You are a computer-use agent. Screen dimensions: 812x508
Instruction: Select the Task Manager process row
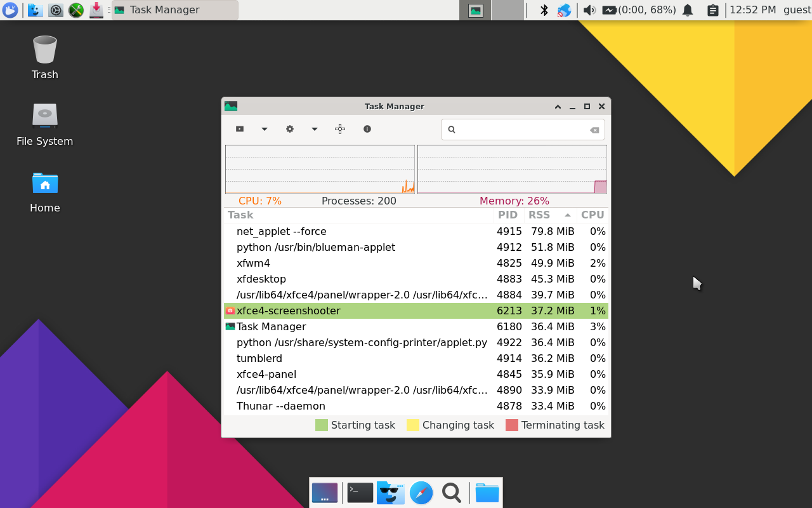click(416, 326)
